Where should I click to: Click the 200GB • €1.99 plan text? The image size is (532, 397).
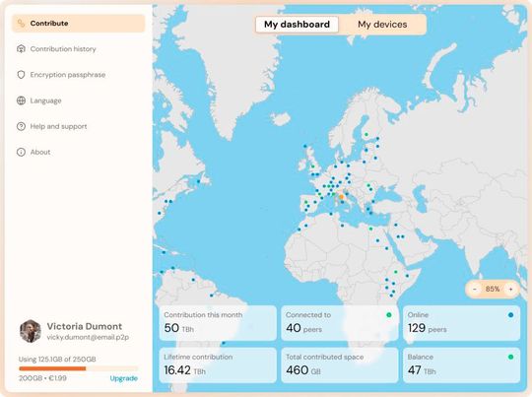pyautogui.click(x=42, y=378)
